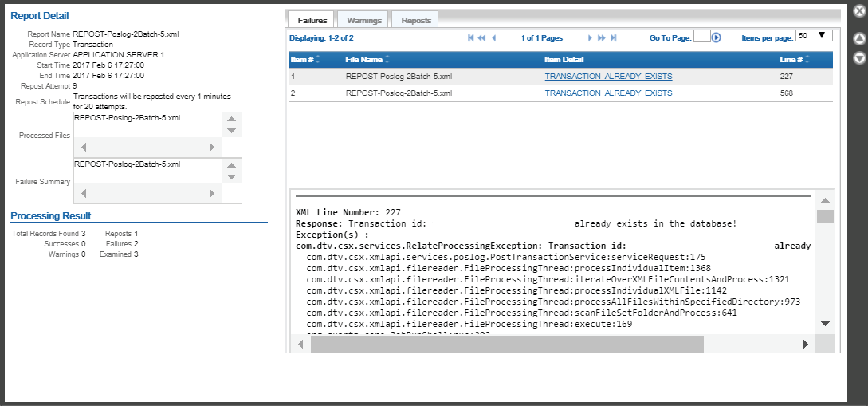The width and height of the screenshot is (868, 406).
Task: Click the round scroll-up arrow beside dialog
Action: pos(859,39)
